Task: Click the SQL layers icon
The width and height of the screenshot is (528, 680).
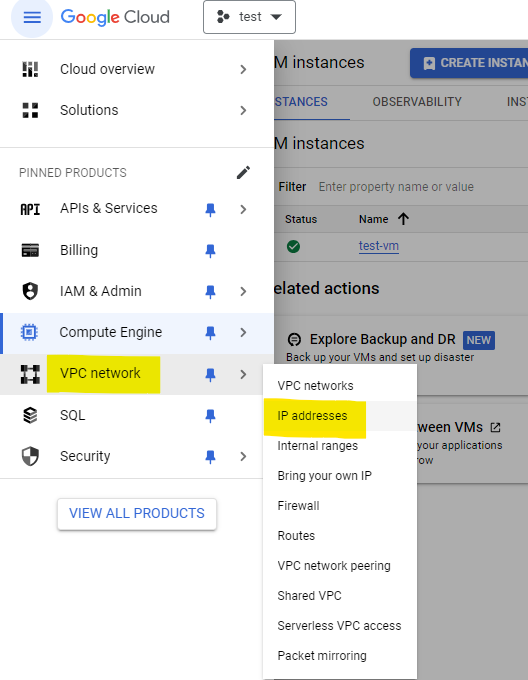Action: point(30,415)
